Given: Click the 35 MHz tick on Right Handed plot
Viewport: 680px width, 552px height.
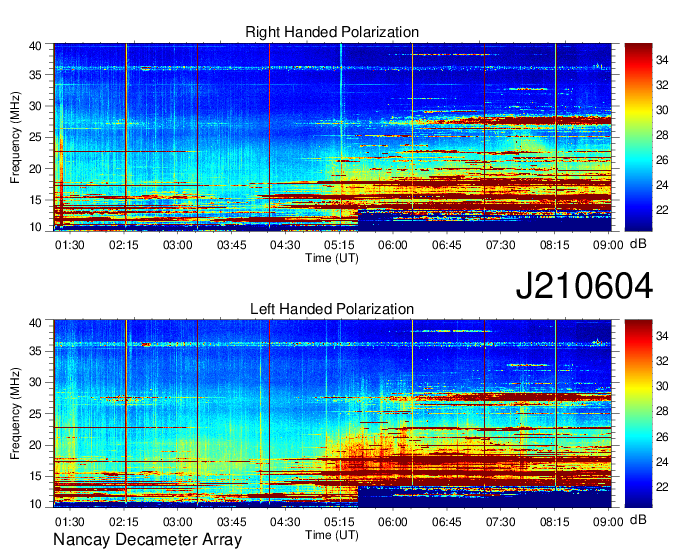Looking at the screenshot, I should click(x=35, y=75).
